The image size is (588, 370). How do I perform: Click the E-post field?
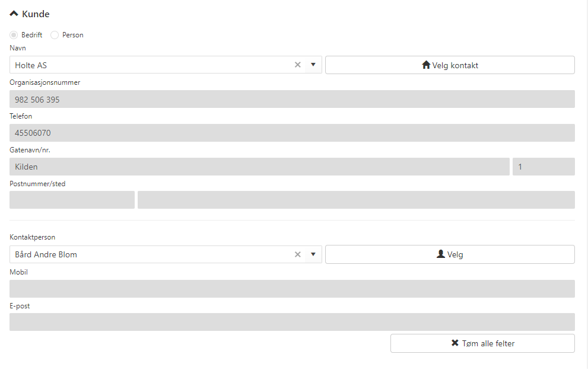[x=292, y=322]
